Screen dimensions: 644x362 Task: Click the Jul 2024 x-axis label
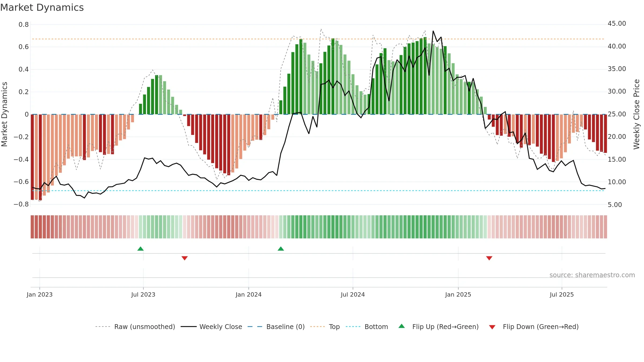pyautogui.click(x=353, y=294)
